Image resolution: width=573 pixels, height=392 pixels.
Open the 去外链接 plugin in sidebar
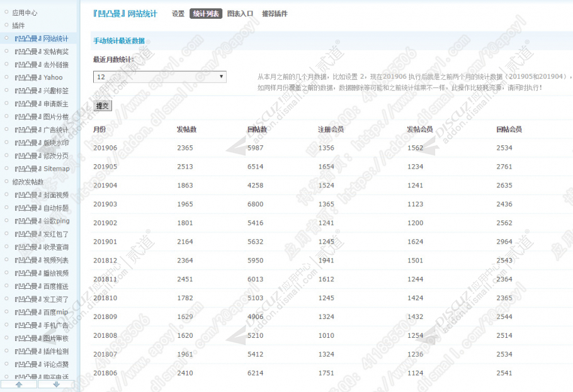tap(42, 65)
